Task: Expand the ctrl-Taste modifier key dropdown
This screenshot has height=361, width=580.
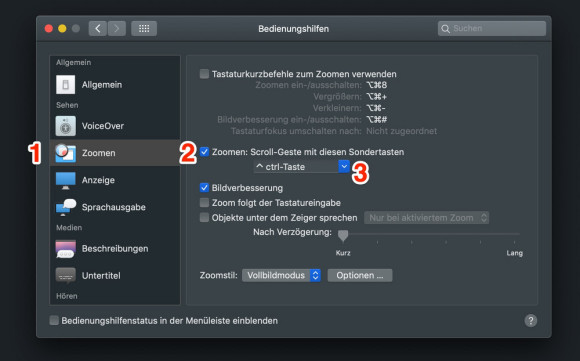Action: click(x=301, y=167)
